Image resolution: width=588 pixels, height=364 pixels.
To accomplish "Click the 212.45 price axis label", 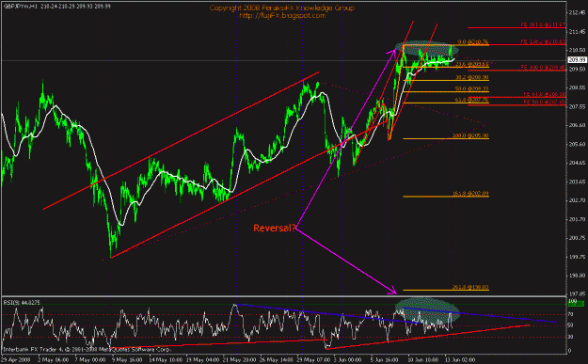I will click(577, 13).
